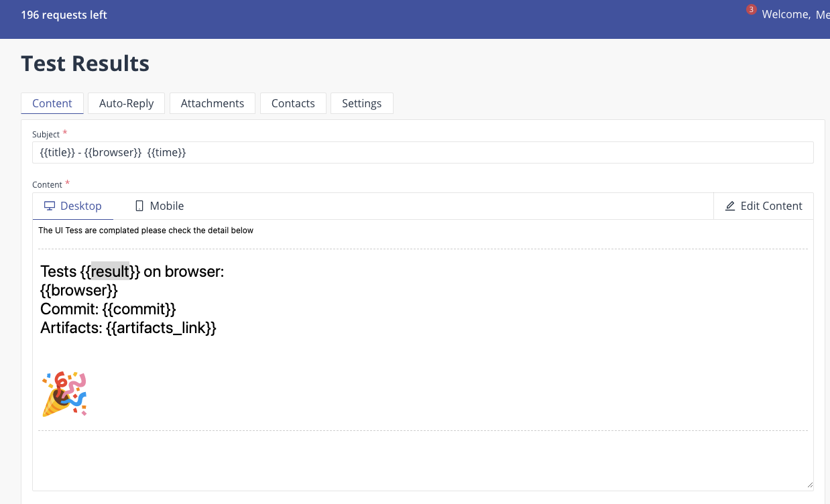Screen dimensions: 830x504
Task: Click the '196 requests left' text
Action: pyautogui.click(x=64, y=15)
